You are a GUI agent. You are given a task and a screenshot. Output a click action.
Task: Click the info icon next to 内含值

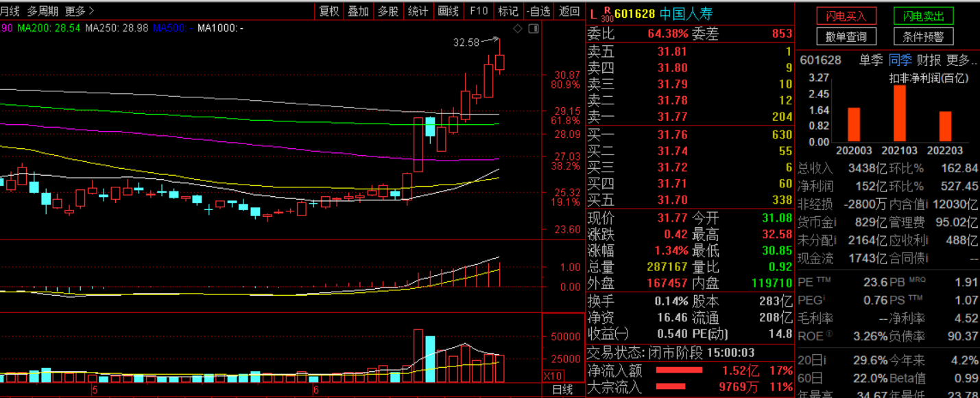(926, 204)
